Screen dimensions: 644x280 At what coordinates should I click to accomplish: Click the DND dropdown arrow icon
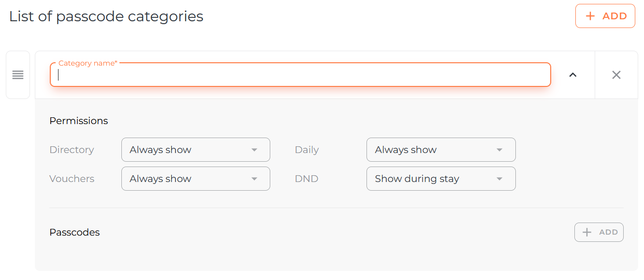pyautogui.click(x=499, y=179)
